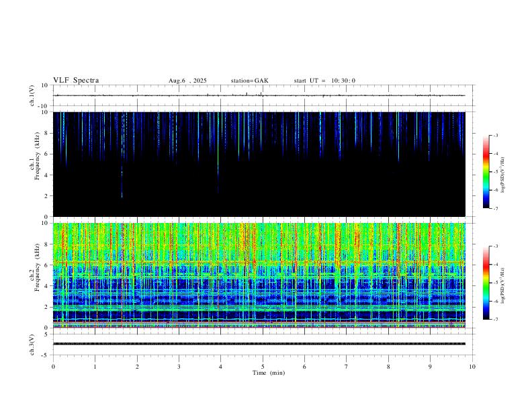532x411 pixels.
Task: Click time axis tick label "7"
Action: (x=347, y=367)
